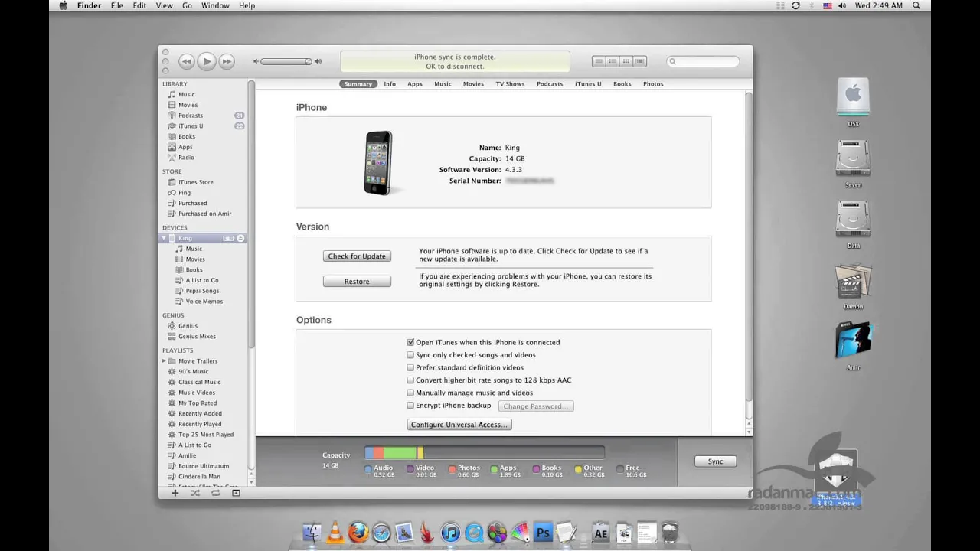Open Firefox from the Dock
The height and width of the screenshot is (551, 980).
tap(358, 533)
